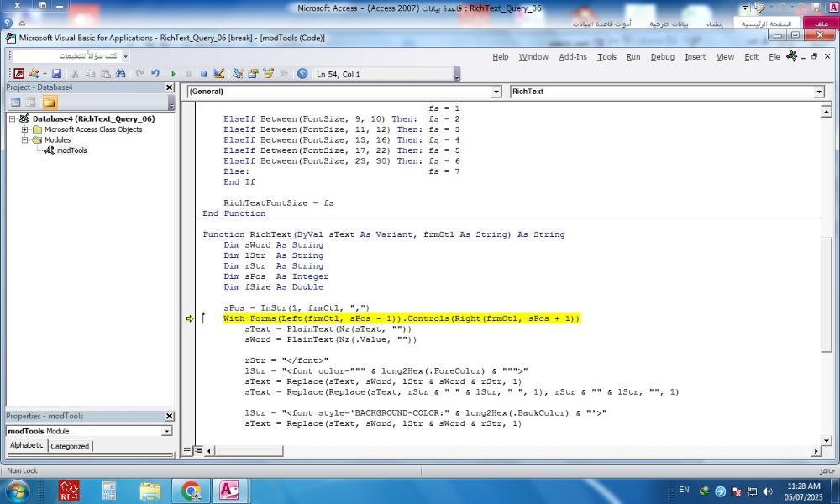Open the Insert Module icon's dropdown arrow

(45, 74)
